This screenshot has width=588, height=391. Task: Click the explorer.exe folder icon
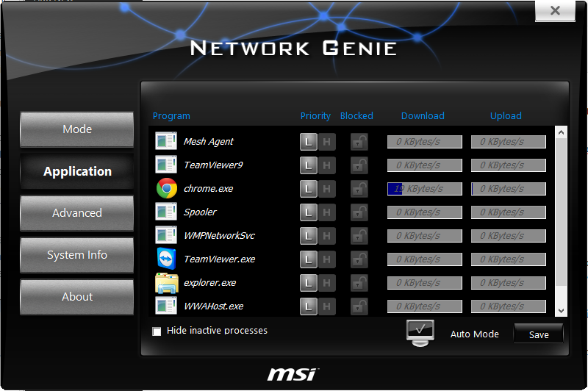(x=167, y=283)
